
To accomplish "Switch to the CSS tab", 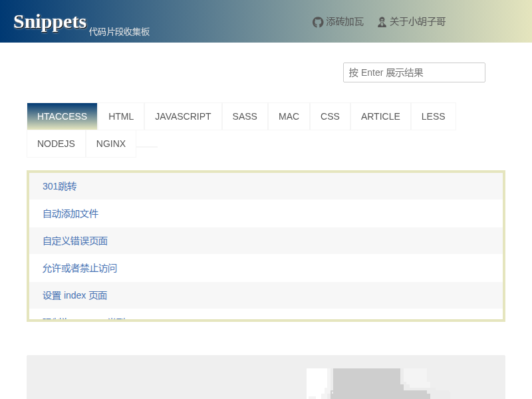I will tap(330, 116).
